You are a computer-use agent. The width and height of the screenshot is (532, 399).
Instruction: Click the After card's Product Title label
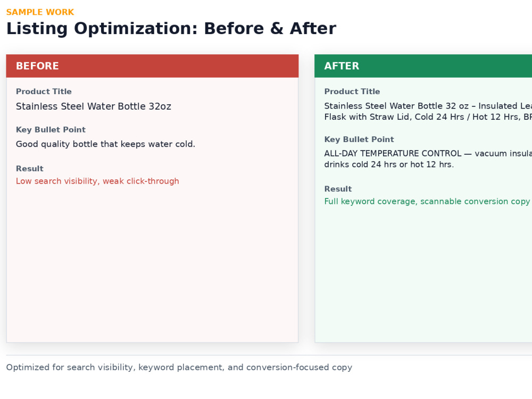pyautogui.click(x=352, y=92)
